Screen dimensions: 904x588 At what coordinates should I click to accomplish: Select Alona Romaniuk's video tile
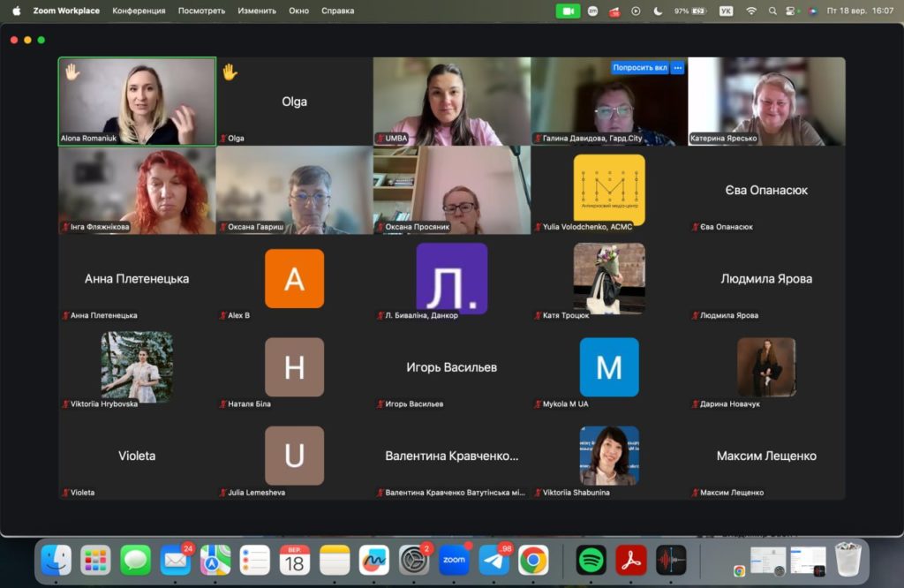click(137, 102)
